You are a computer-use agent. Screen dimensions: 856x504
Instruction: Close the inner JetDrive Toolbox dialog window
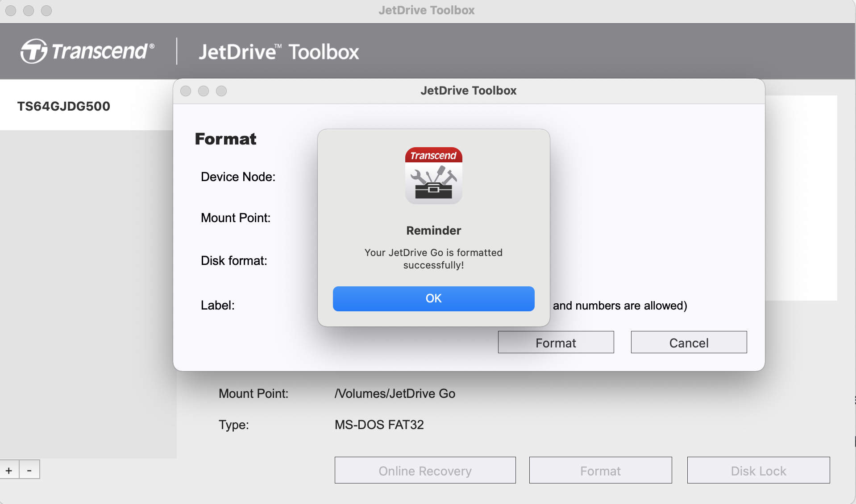pos(186,91)
